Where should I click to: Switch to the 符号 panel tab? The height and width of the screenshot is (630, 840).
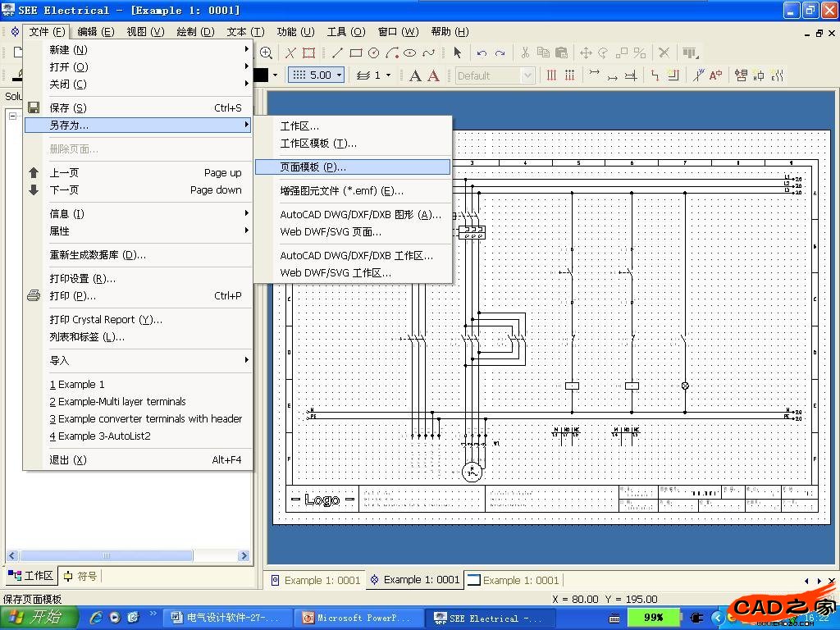(x=80, y=576)
